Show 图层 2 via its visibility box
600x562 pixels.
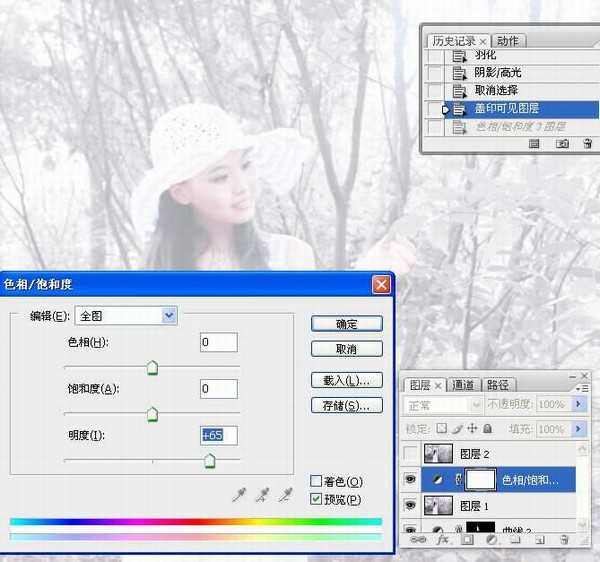tap(410, 454)
